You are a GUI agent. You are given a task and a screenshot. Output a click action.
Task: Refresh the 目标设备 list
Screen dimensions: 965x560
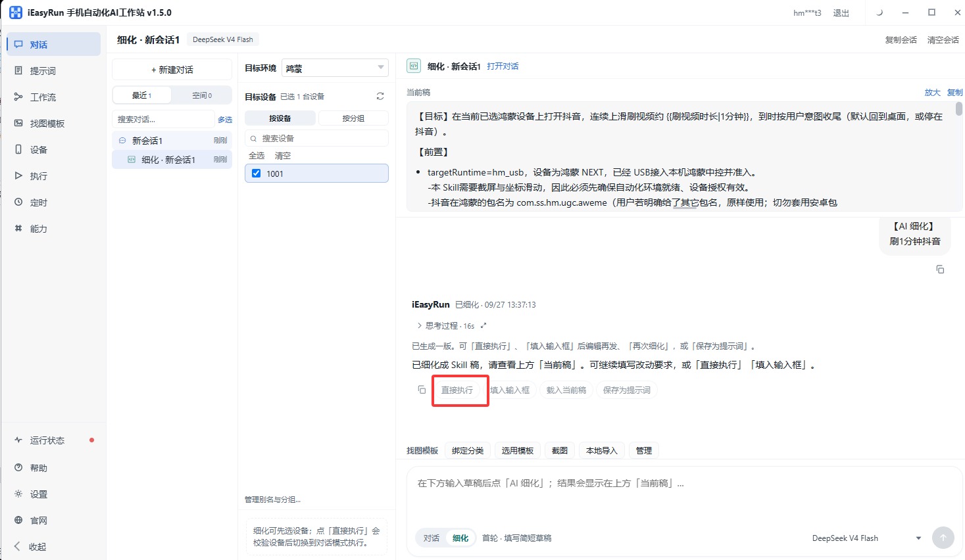tap(380, 97)
